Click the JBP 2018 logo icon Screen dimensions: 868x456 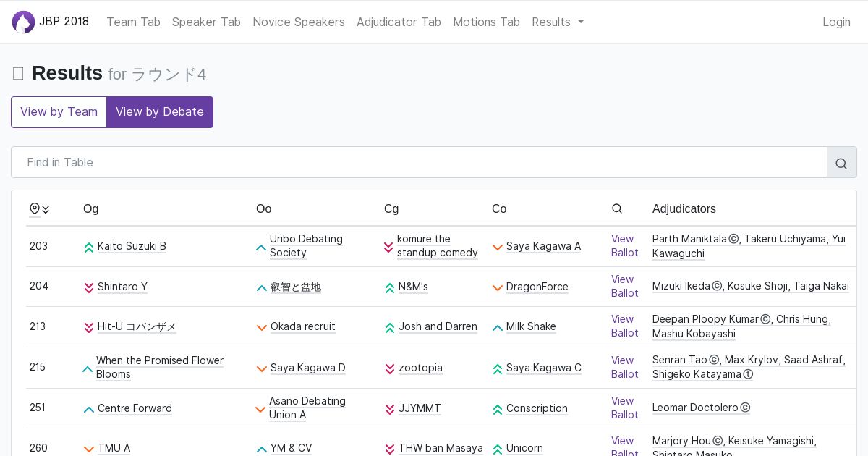(23, 22)
